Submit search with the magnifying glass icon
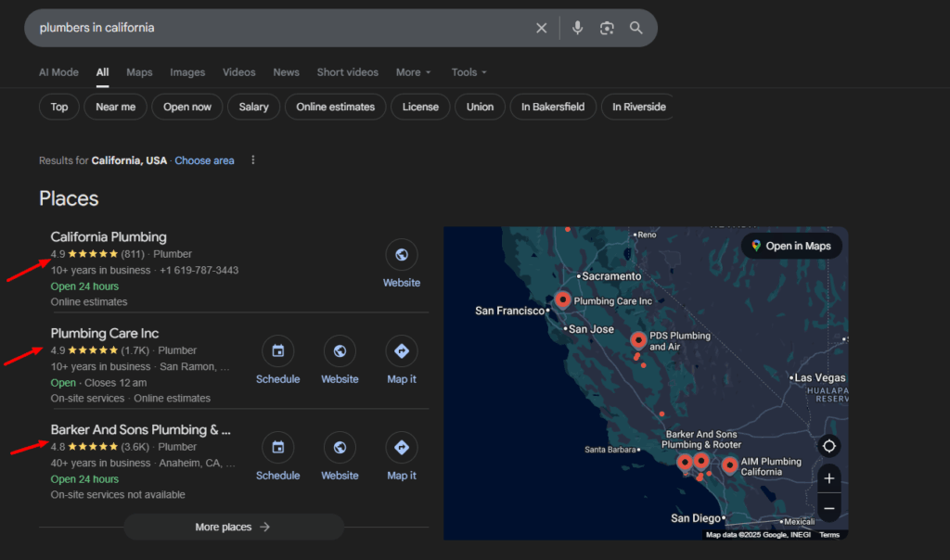 [x=635, y=28]
